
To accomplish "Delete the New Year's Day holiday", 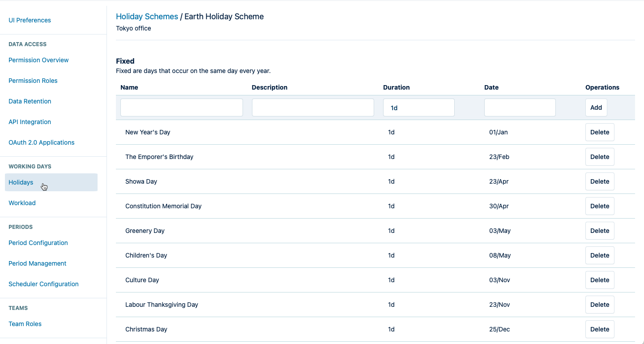I will (x=599, y=132).
